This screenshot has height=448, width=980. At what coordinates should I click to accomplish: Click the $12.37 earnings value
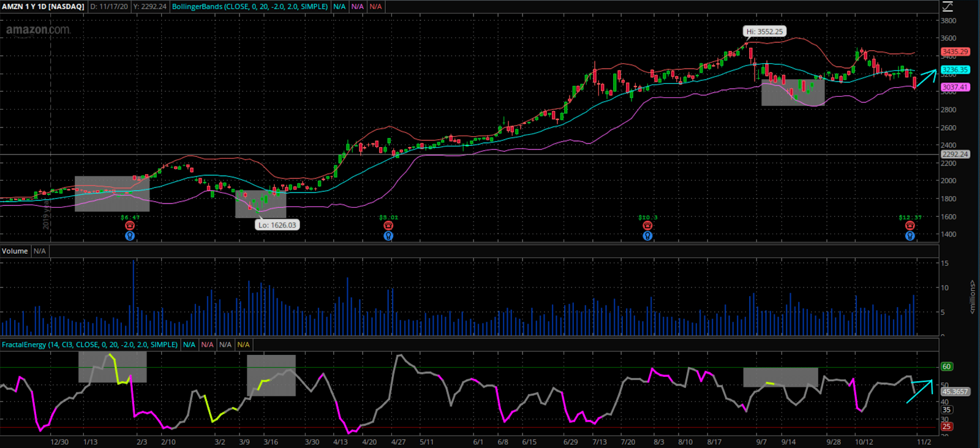click(910, 218)
